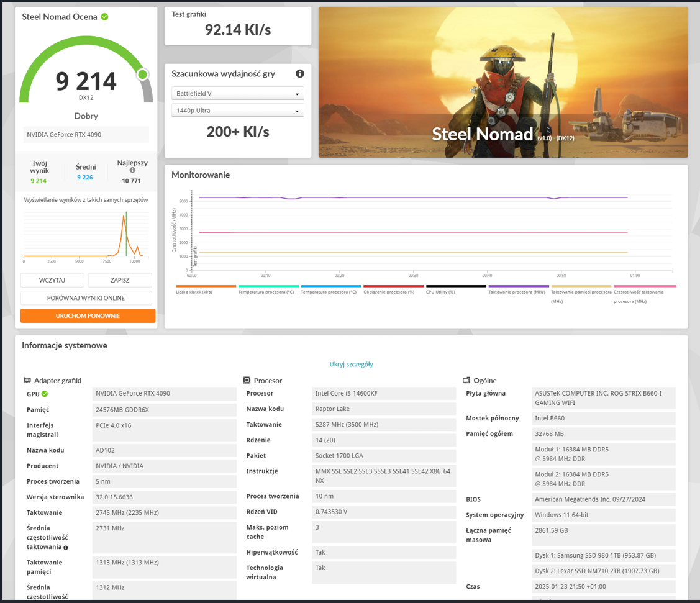Click the ZAPISZ button

click(120, 280)
